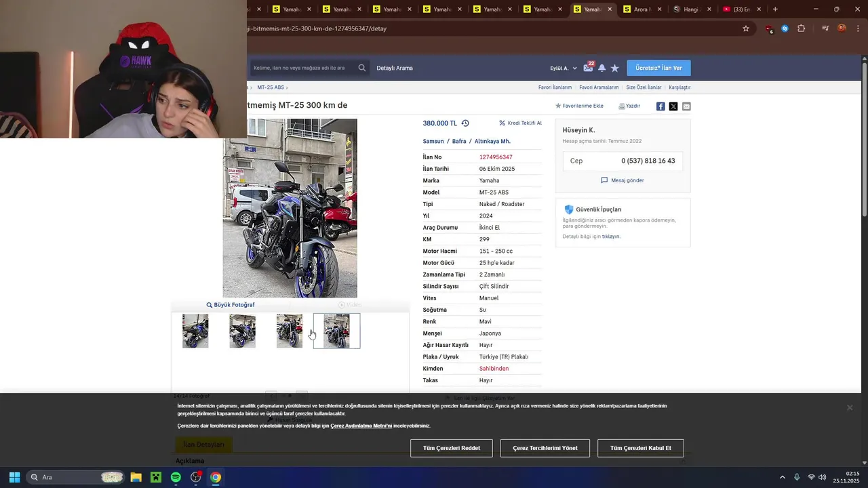
Task: Select the highlighted fourth motorcycle thumbnail
Action: pos(336,331)
